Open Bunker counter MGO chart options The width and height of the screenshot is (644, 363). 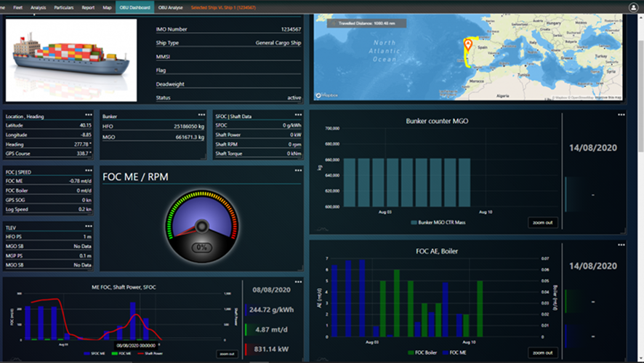621,115
